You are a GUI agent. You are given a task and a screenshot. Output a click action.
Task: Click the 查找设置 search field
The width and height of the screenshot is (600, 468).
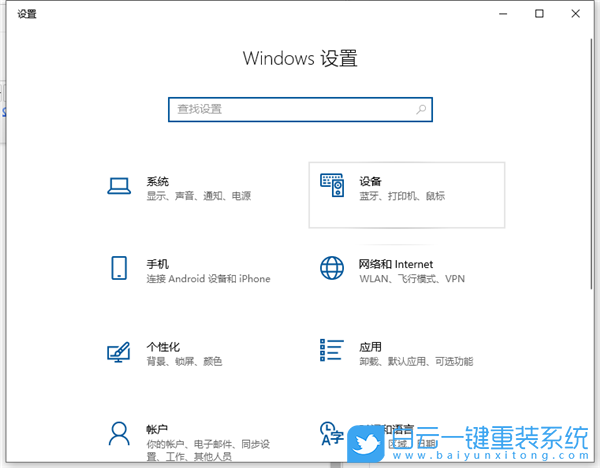[x=300, y=110]
